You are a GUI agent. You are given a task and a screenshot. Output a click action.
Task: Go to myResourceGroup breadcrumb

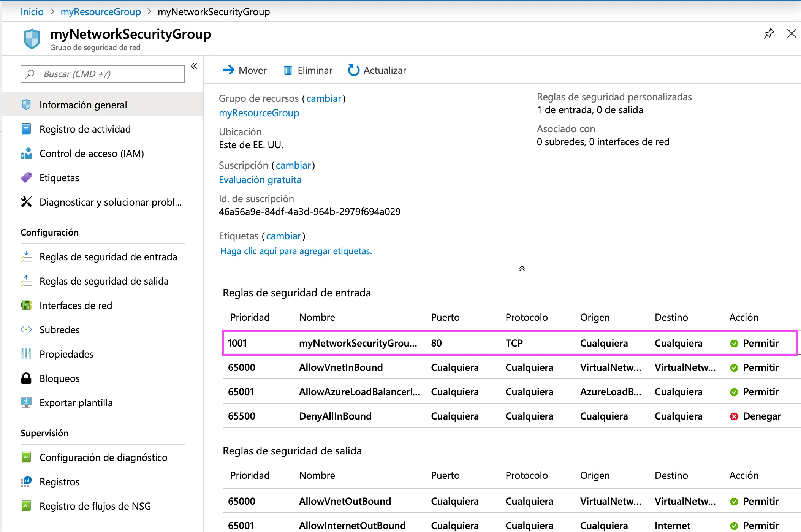pos(101,12)
